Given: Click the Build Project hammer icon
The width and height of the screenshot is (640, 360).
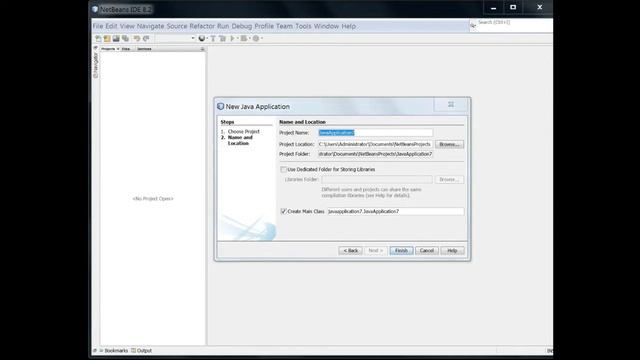Looking at the screenshot, I should click(x=213, y=38).
